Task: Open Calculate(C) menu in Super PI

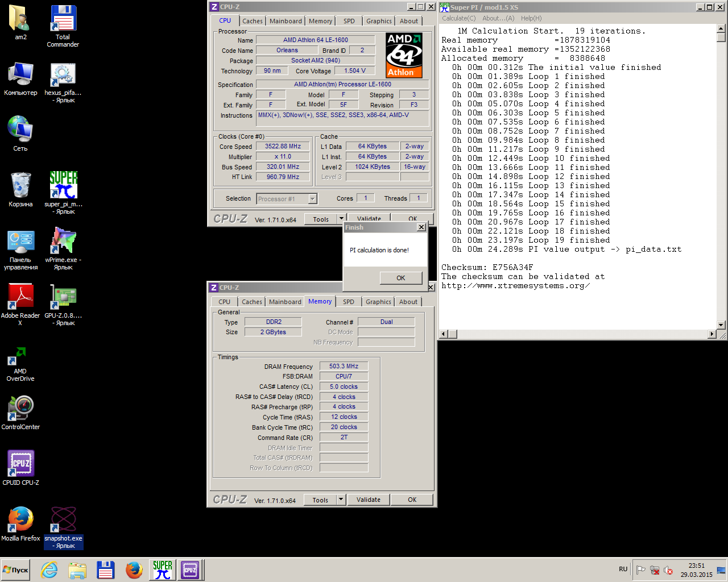Action: point(459,18)
